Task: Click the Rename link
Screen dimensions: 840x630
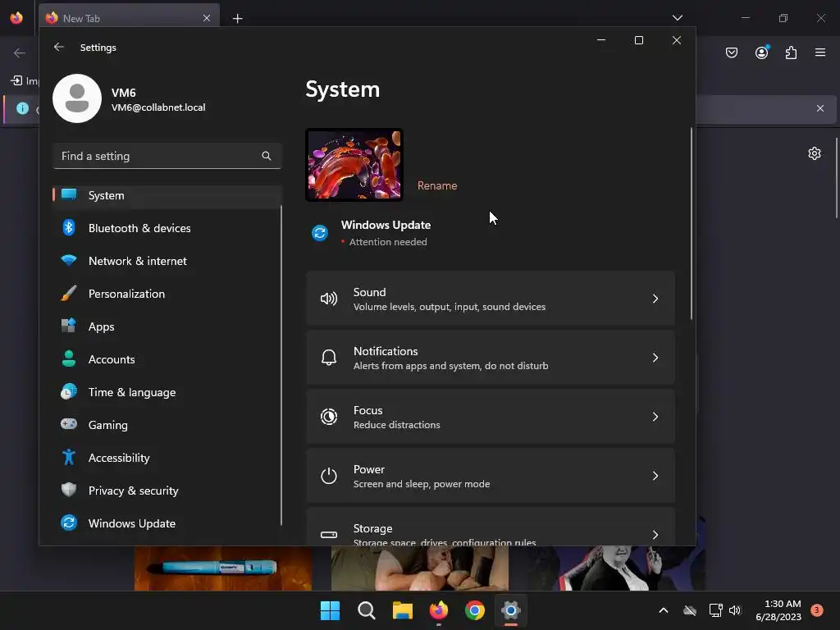Action: click(x=437, y=185)
